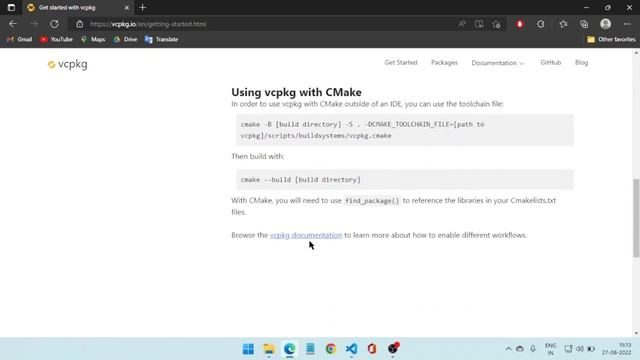Click the find_package() inline code

pyautogui.click(x=372, y=201)
